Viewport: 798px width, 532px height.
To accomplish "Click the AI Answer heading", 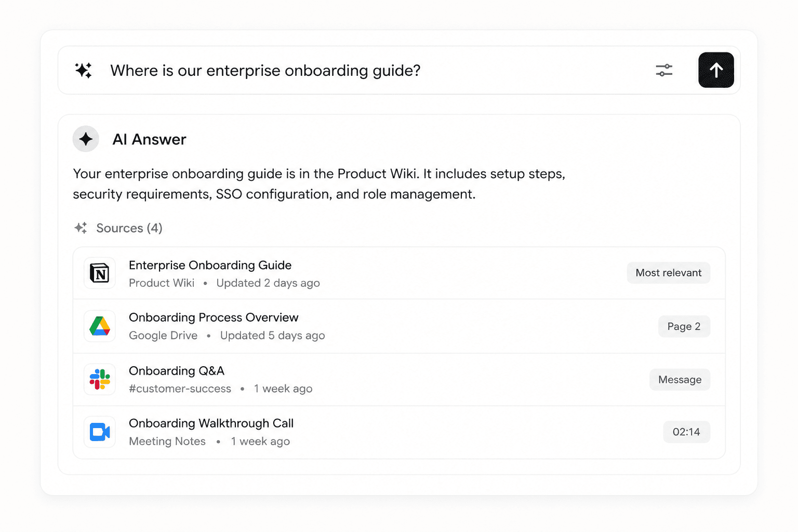I will click(x=149, y=139).
